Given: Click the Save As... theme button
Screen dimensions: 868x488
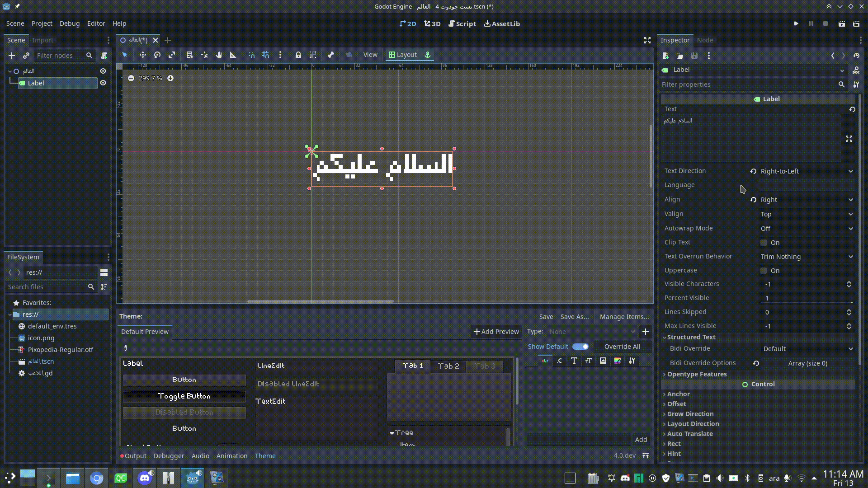Looking at the screenshot, I should 574,317.
